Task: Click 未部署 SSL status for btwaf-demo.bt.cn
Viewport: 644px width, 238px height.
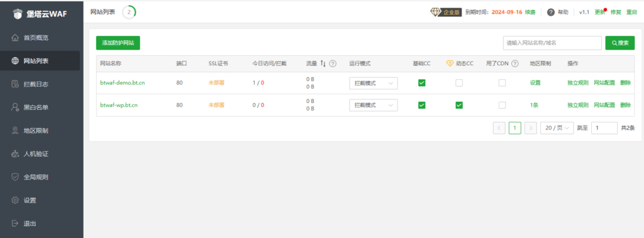Action: click(216, 83)
